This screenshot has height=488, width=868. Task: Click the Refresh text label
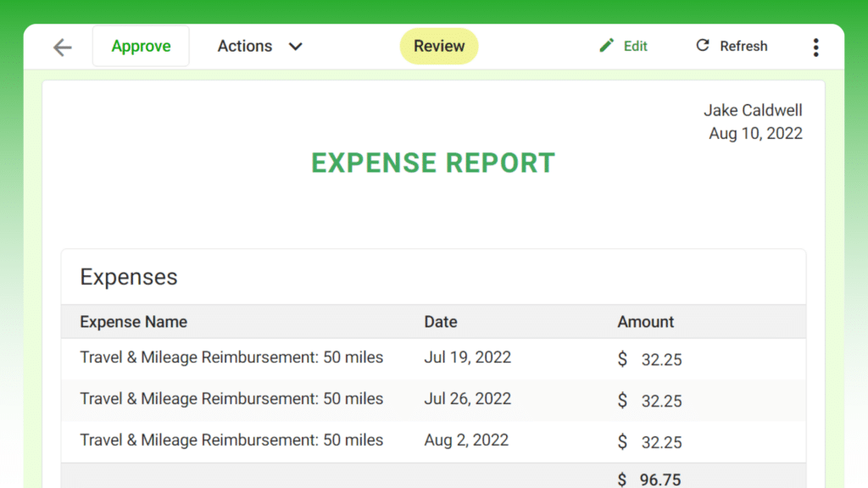(743, 46)
